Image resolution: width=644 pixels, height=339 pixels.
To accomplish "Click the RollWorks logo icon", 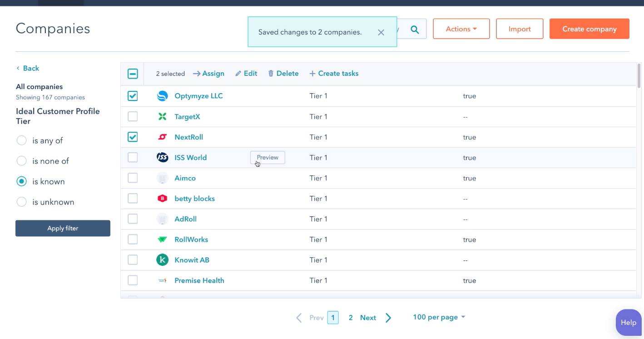I will coord(162,239).
